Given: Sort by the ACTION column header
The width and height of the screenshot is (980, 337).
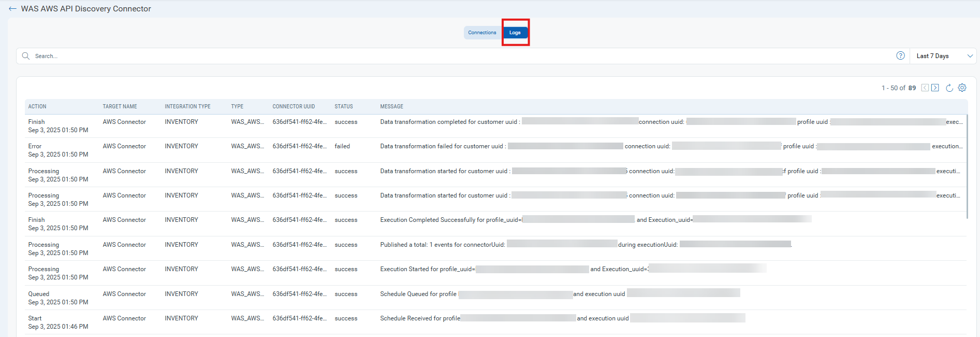Looking at the screenshot, I should pyautogui.click(x=37, y=107).
